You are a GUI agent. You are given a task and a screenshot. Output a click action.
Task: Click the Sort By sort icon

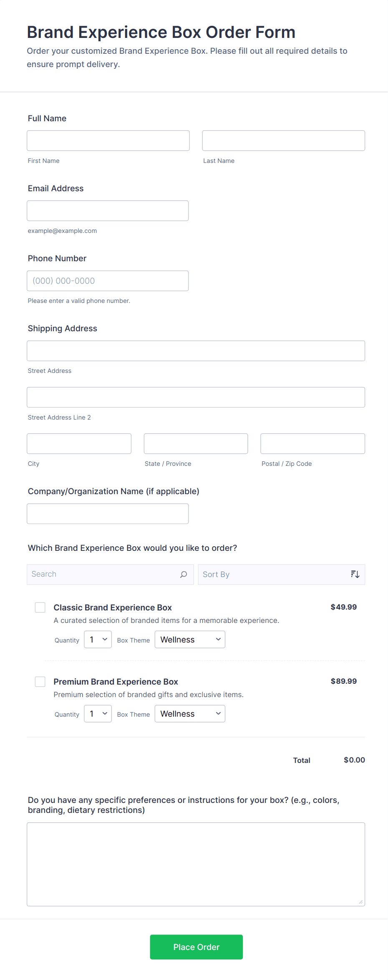coord(355,575)
